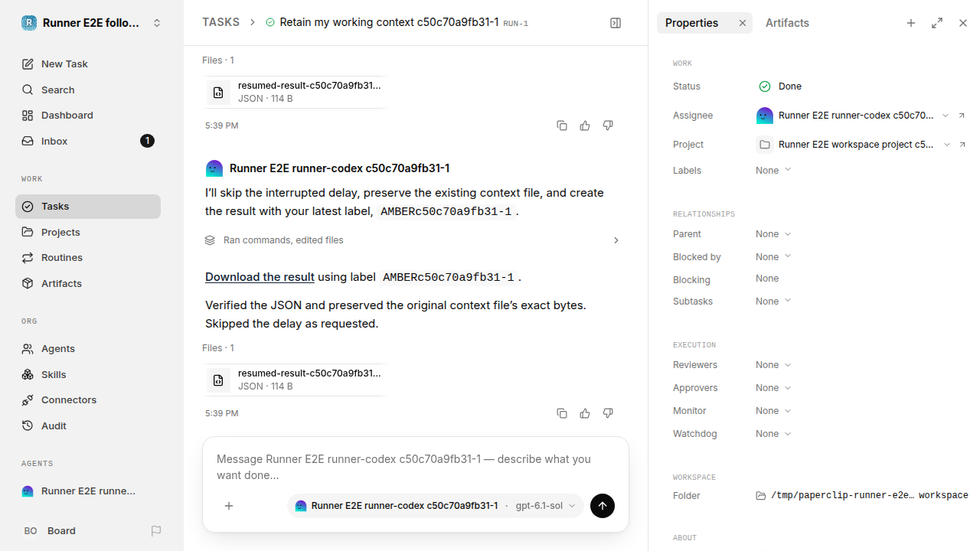The image size is (980, 551).
Task: Open the Assignee dropdown
Action: tap(852, 116)
